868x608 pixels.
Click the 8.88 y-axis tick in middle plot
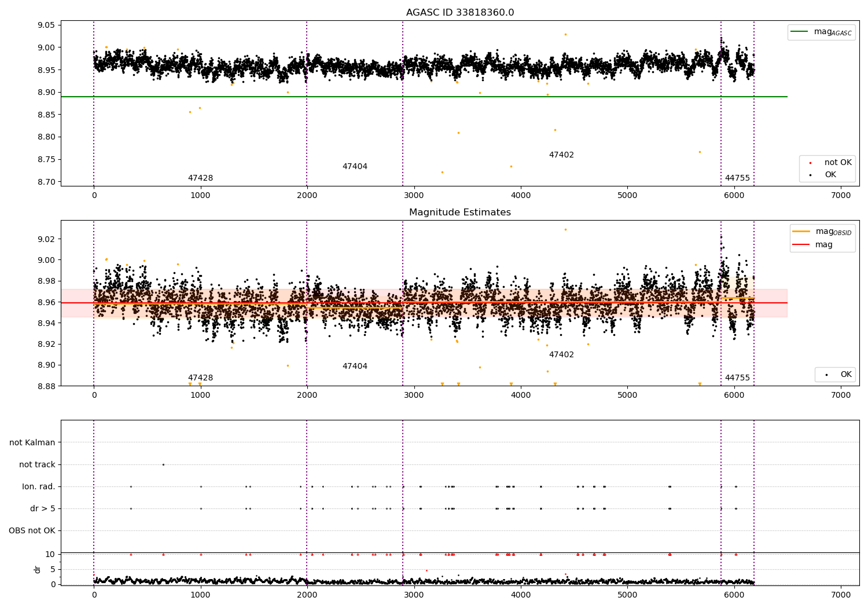coord(46,386)
